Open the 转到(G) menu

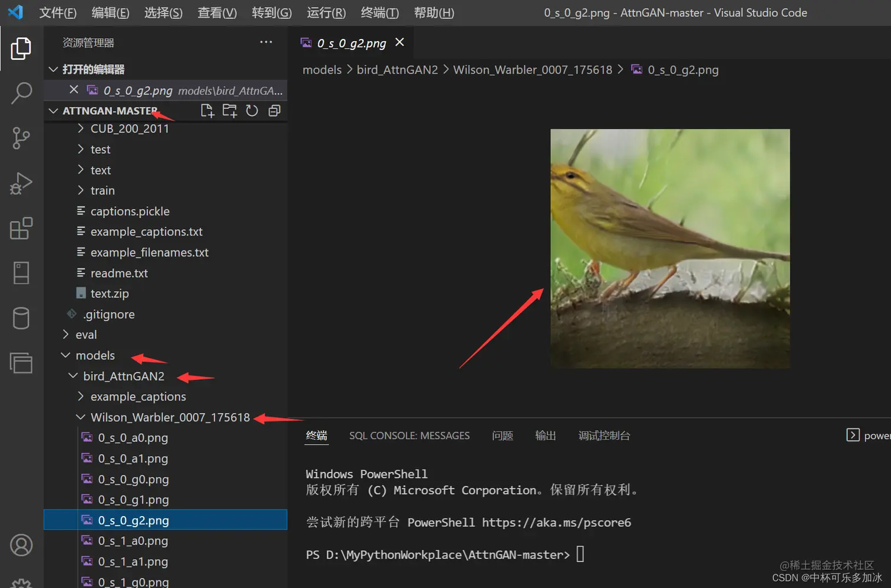pyautogui.click(x=272, y=13)
